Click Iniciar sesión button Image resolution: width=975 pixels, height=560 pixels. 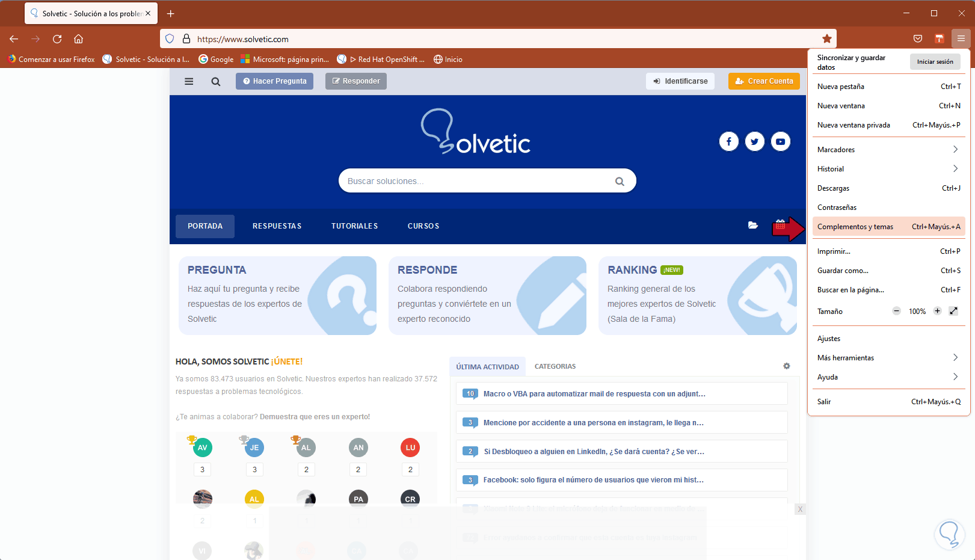point(935,61)
